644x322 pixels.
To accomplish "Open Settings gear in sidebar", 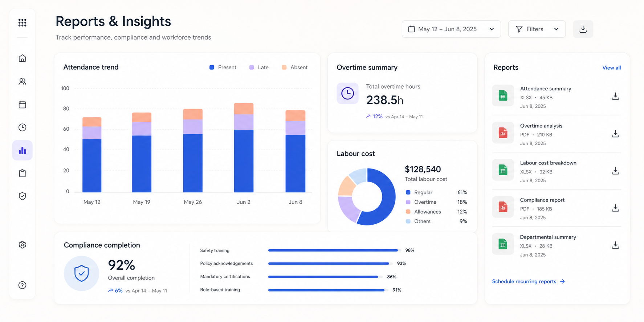I will click(22, 245).
